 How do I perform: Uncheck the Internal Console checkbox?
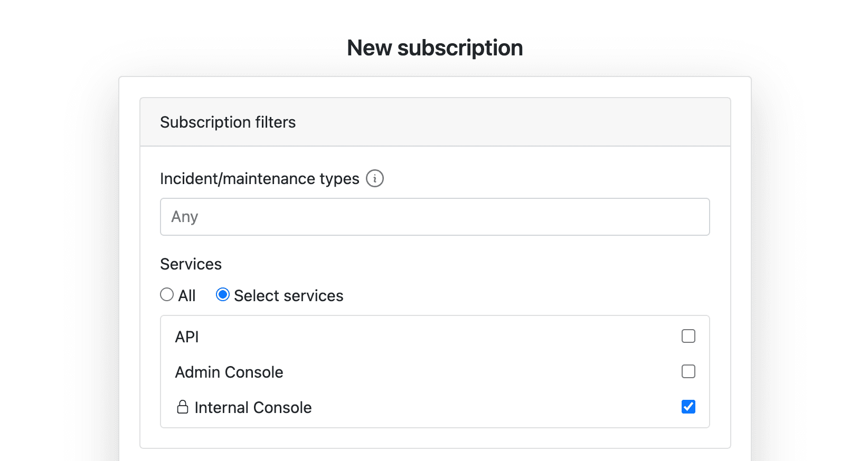(x=688, y=406)
